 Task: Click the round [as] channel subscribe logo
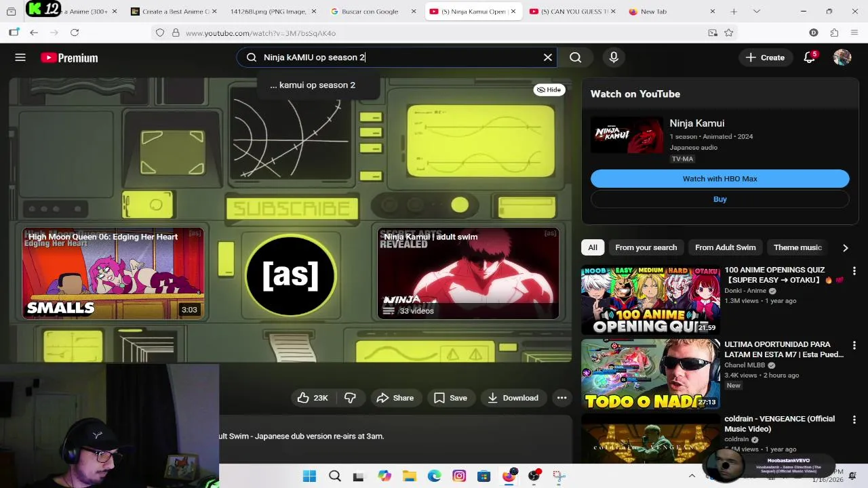click(290, 275)
